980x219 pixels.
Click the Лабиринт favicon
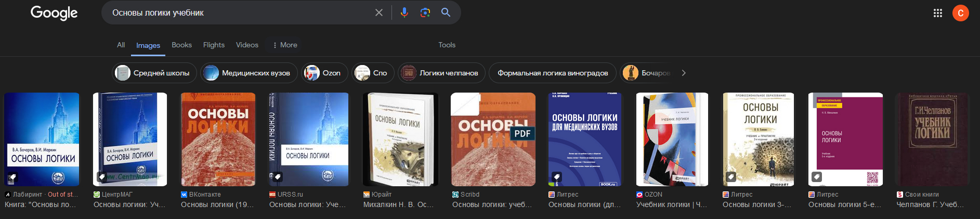tap(8, 195)
